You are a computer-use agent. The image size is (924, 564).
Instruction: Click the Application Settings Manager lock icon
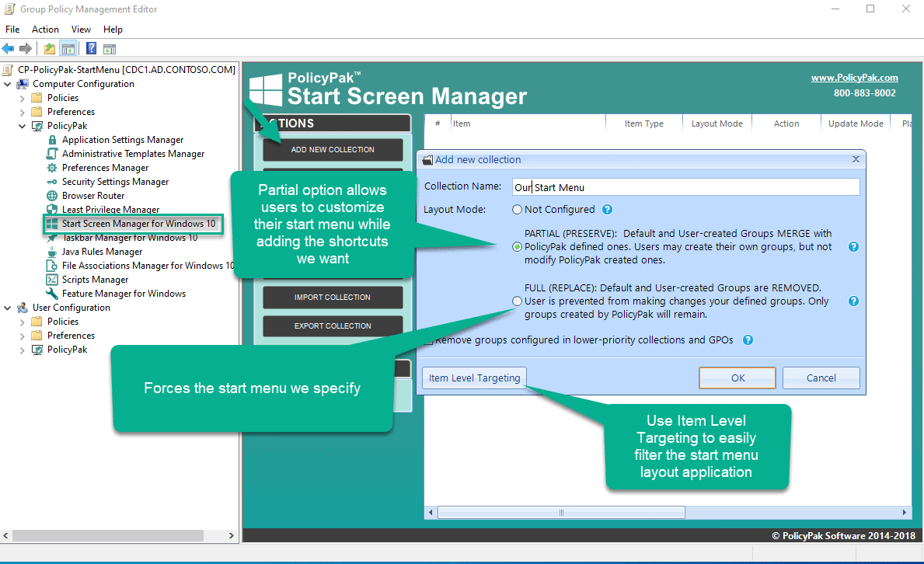(52, 140)
